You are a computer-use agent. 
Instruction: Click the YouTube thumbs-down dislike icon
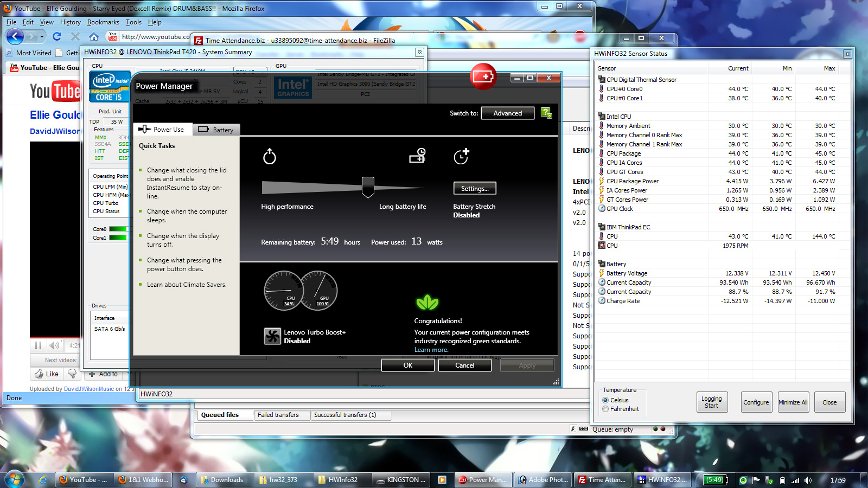coord(72,374)
